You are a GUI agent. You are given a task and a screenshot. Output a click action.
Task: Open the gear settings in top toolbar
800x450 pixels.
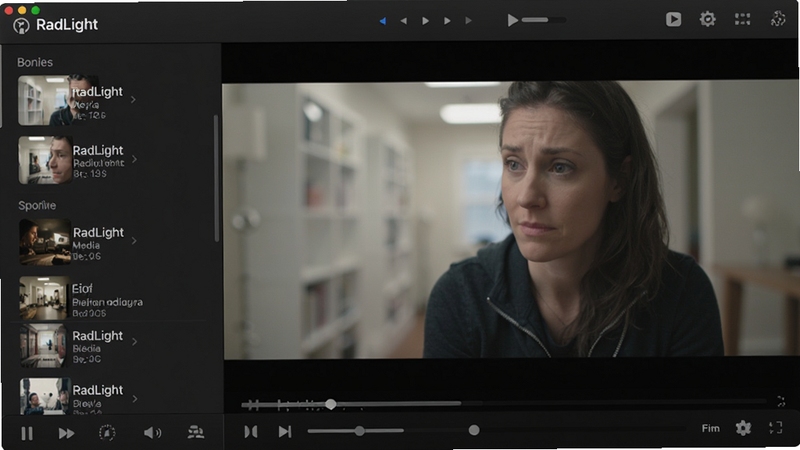(707, 19)
